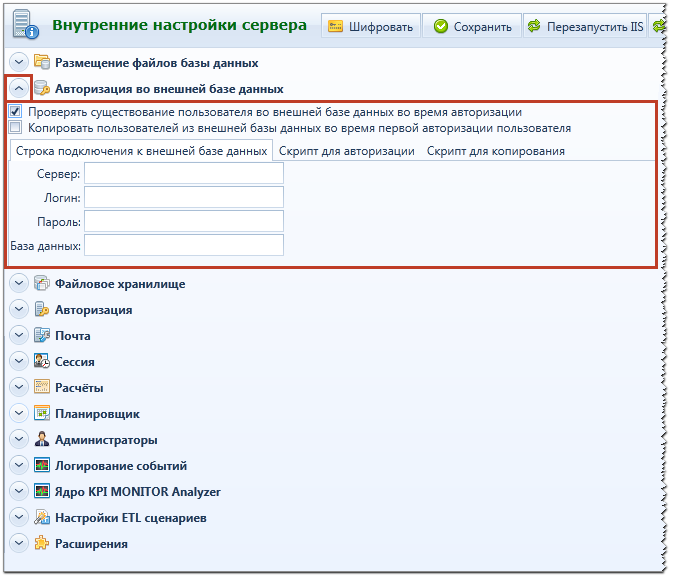This screenshot has height=576, width=676.
Task: Click the Файловое хранилище heading text
Action: coord(120,284)
